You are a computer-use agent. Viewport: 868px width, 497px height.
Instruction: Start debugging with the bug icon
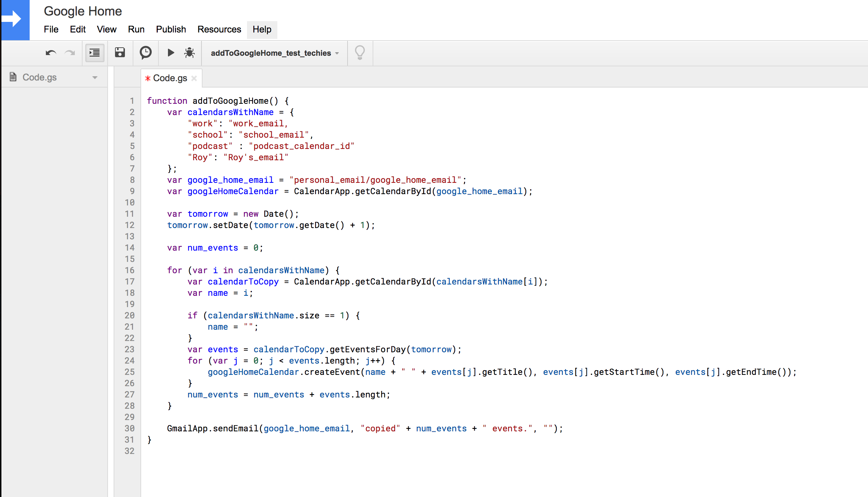pyautogui.click(x=189, y=53)
